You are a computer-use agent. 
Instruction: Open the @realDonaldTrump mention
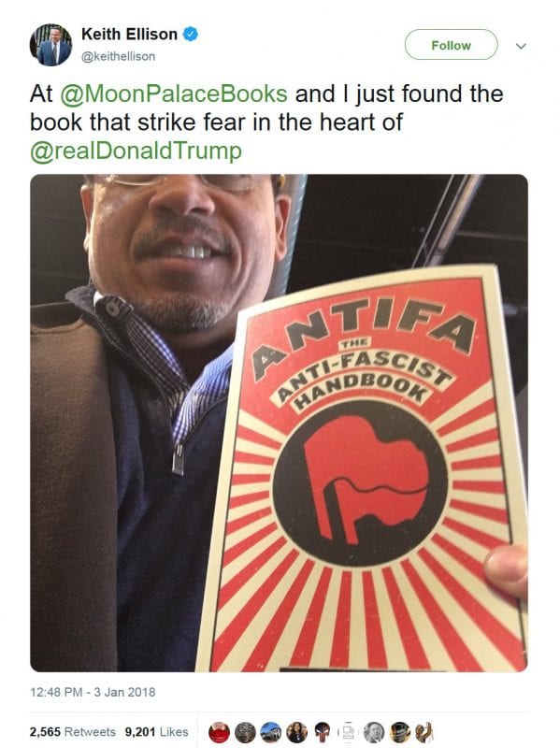(x=136, y=151)
